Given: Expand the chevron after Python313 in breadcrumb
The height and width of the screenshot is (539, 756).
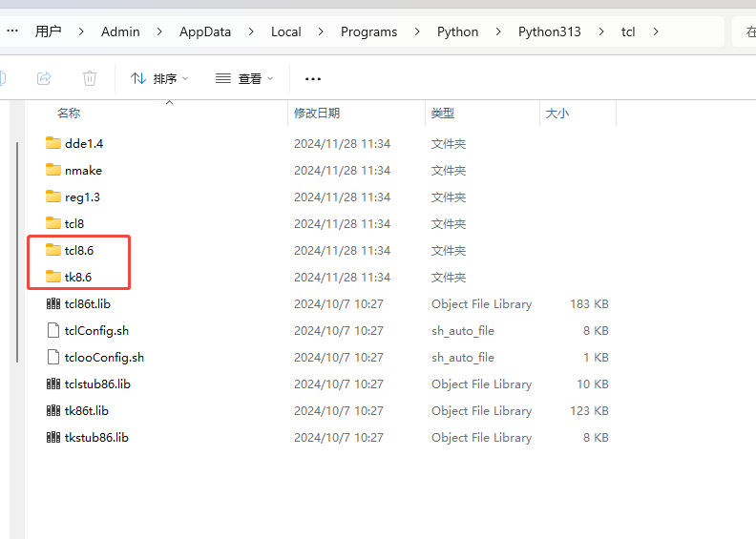Looking at the screenshot, I should point(601,31).
